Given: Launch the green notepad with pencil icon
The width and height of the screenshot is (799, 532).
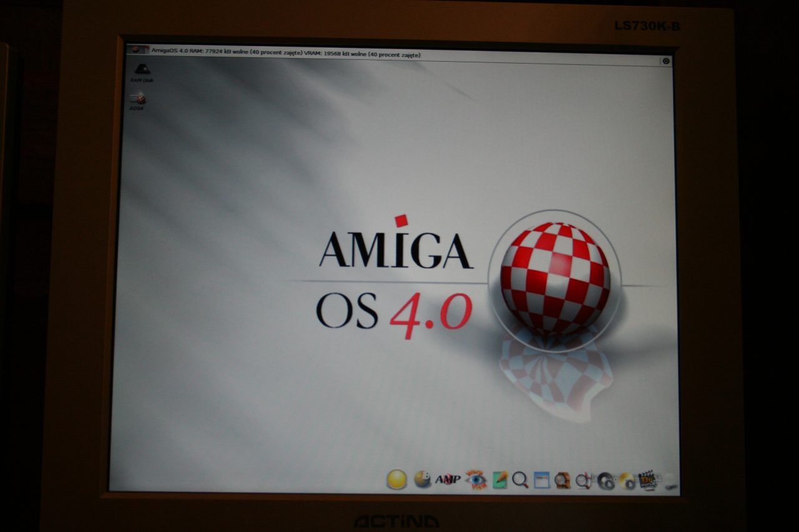Looking at the screenshot, I should pos(499,480).
